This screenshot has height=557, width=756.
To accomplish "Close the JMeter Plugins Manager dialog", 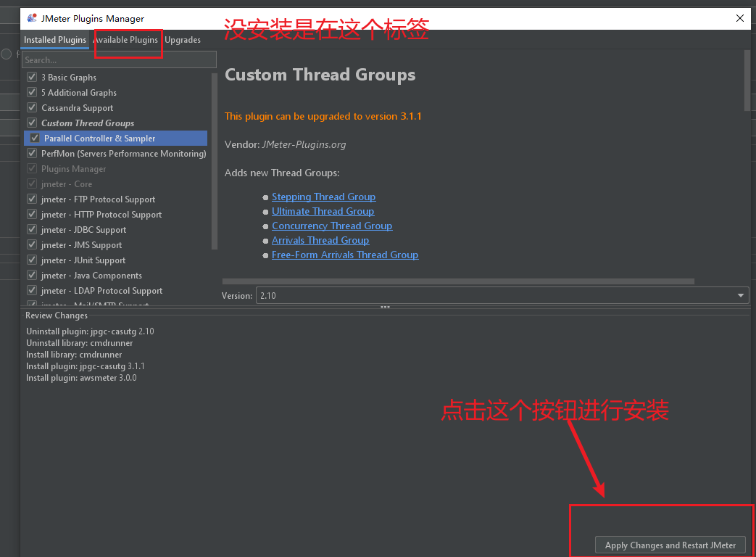I will 739,18.
